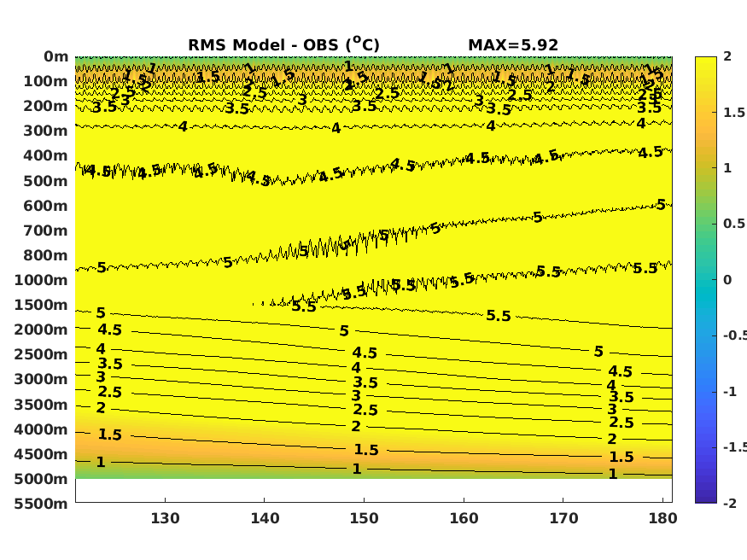Click the '180' longitude axis label
Screen dimensions: 747x560
(662, 518)
